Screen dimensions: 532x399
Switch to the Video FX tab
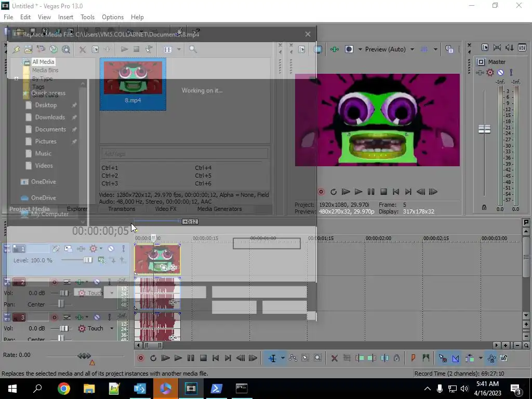click(x=166, y=209)
